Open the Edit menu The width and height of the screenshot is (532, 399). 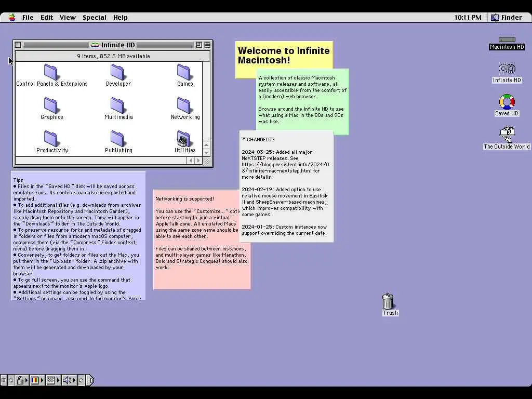pyautogui.click(x=46, y=17)
